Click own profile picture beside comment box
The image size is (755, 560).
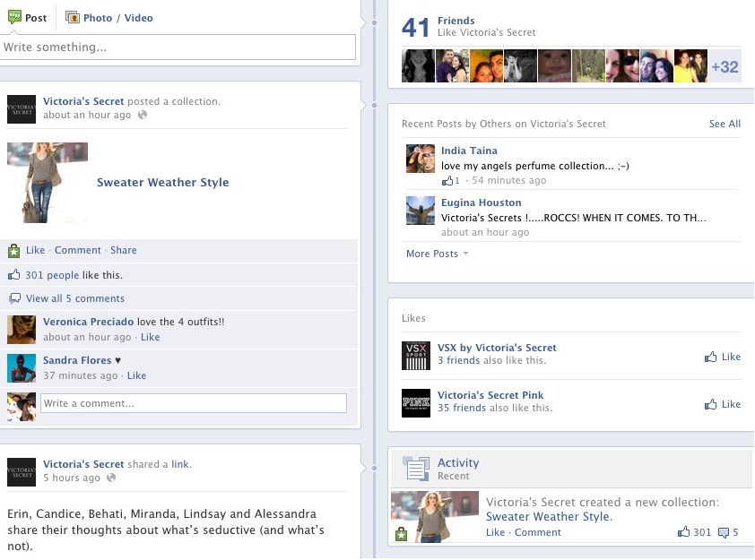coord(22,407)
